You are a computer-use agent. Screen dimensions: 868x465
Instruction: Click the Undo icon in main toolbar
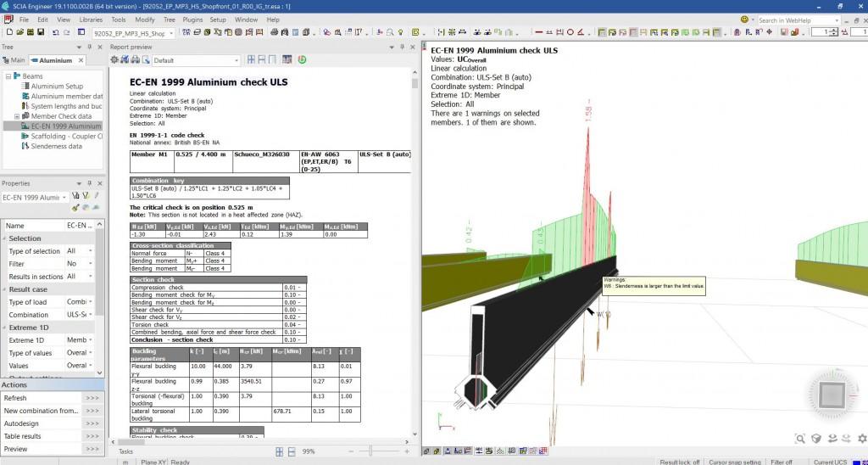pyautogui.click(x=55, y=33)
